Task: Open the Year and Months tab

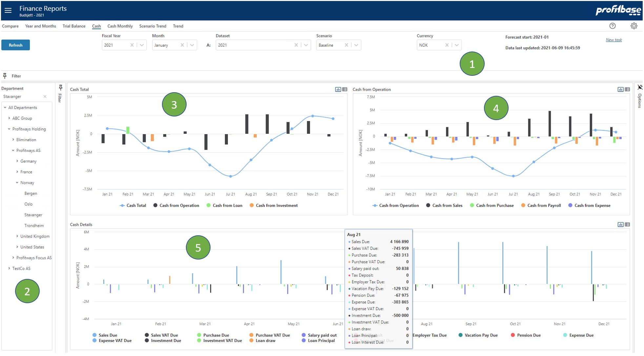Action: [x=41, y=26]
